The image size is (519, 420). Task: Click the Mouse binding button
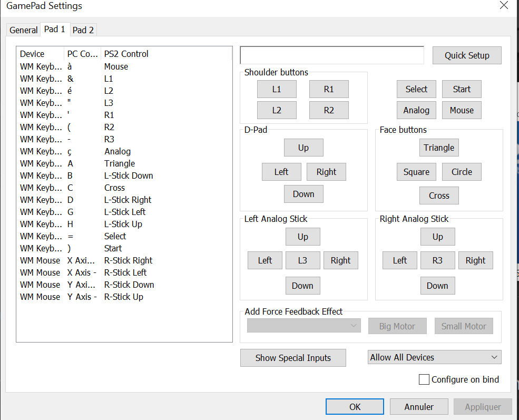[x=462, y=110]
